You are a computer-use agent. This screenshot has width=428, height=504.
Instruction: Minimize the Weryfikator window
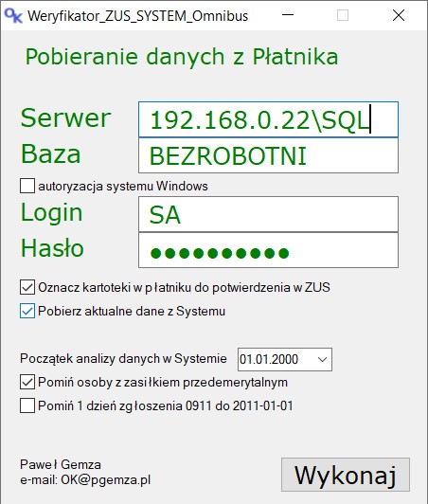(288, 15)
